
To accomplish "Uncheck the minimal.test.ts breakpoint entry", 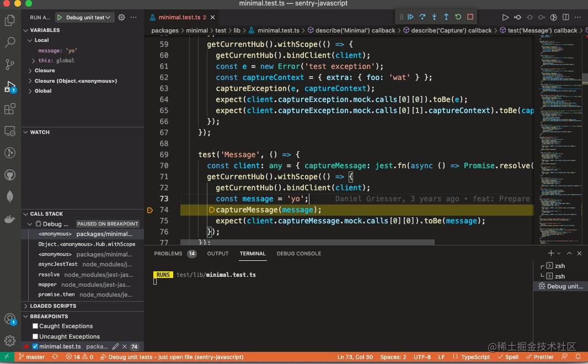I will click(x=35, y=346).
